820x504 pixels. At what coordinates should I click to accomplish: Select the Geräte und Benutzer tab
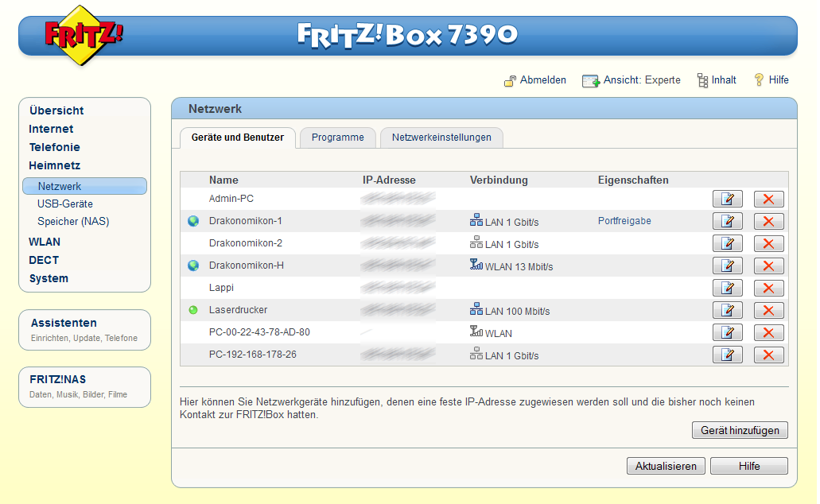pyautogui.click(x=238, y=138)
